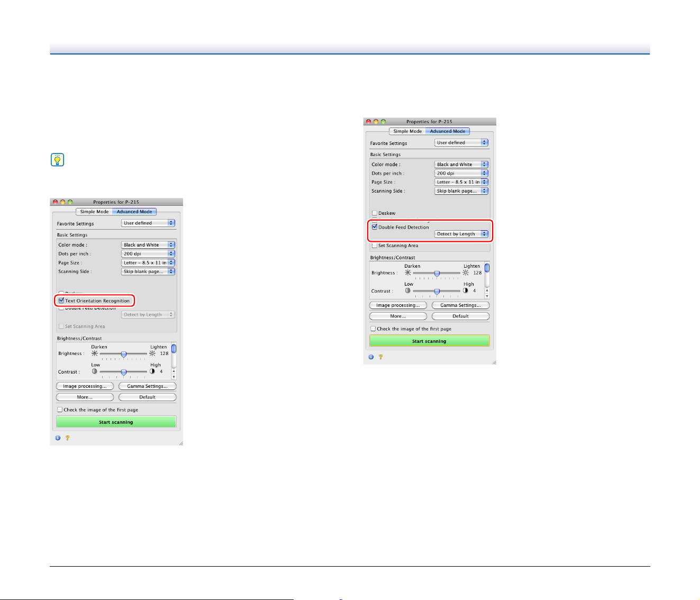Viewport: 700px width, 600px height.
Task: Click the blue info icon in right dialog
Action: click(x=371, y=357)
